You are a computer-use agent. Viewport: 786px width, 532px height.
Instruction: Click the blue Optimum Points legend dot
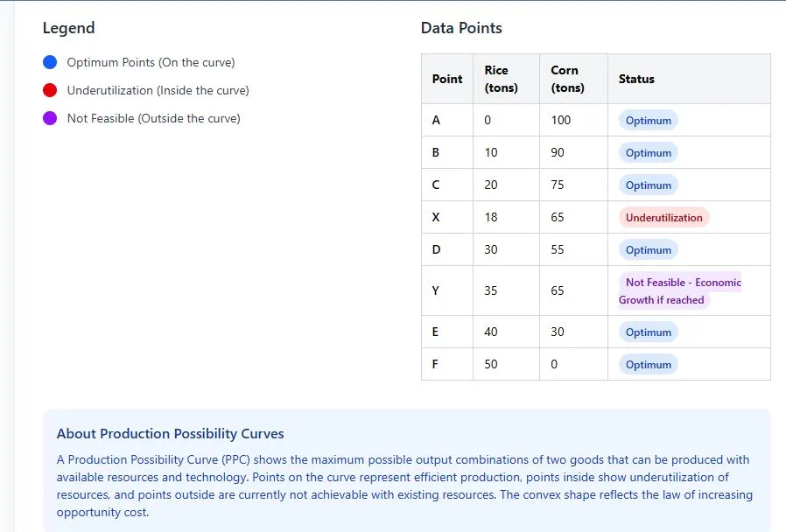click(x=50, y=62)
